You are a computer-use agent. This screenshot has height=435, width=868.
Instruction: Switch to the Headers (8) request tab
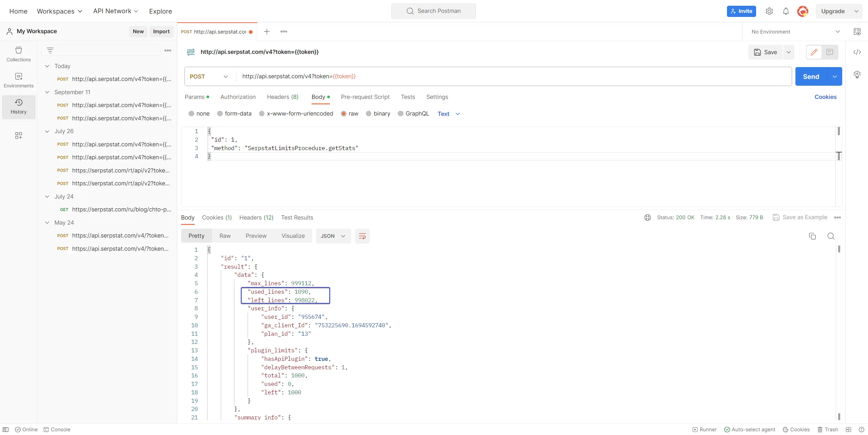click(x=283, y=97)
